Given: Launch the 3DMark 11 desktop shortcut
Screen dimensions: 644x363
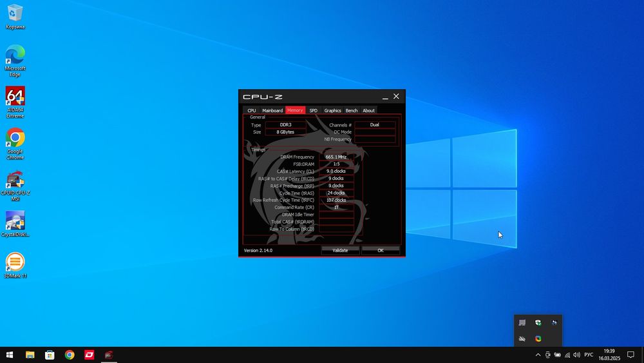Looking at the screenshot, I should click(15, 265).
